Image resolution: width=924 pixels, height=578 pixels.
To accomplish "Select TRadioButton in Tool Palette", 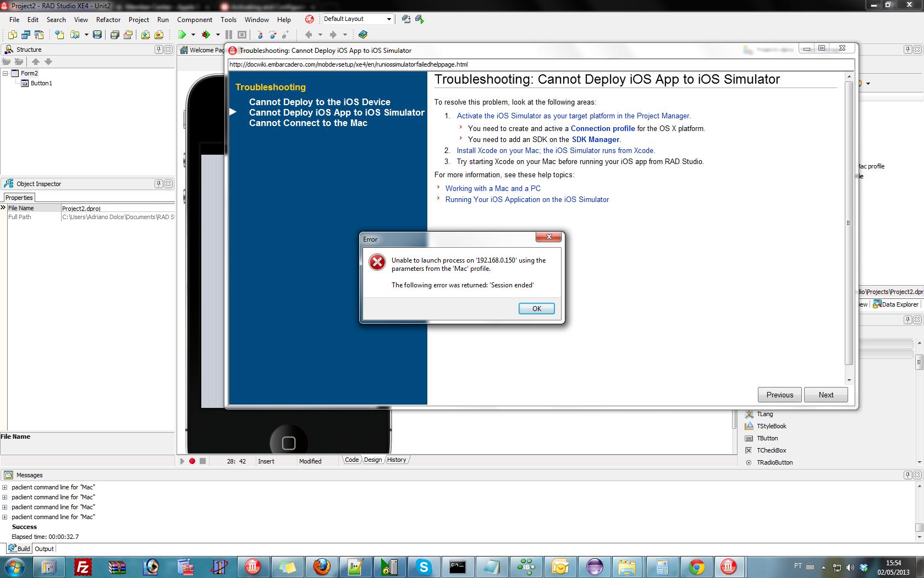I will (774, 462).
